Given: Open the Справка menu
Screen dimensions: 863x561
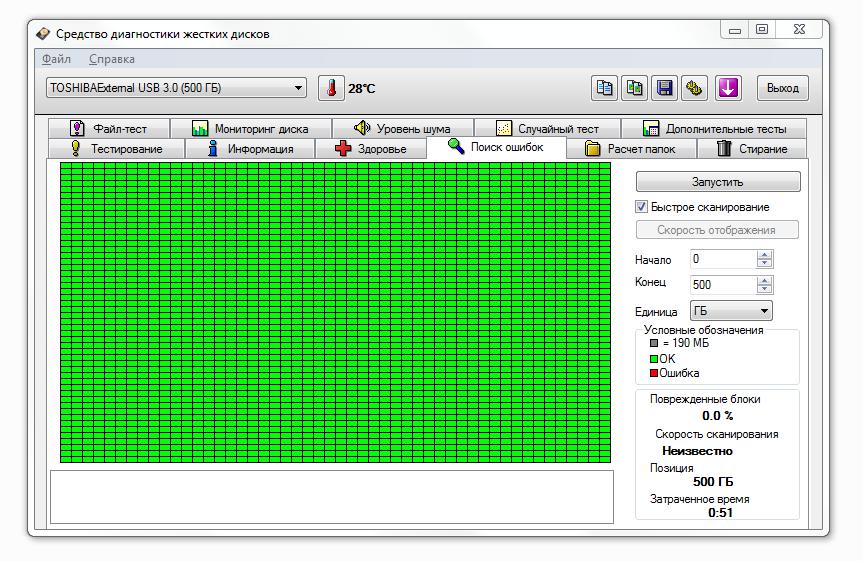Looking at the screenshot, I should coord(111,59).
